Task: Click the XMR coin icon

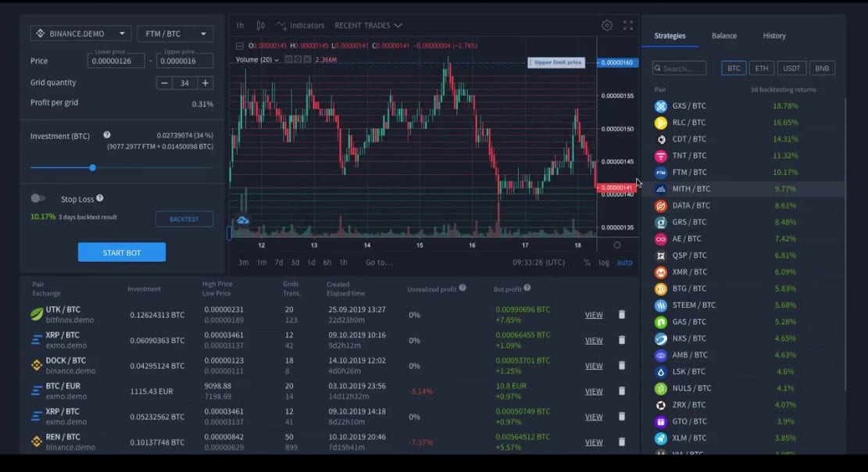Action: point(660,272)
